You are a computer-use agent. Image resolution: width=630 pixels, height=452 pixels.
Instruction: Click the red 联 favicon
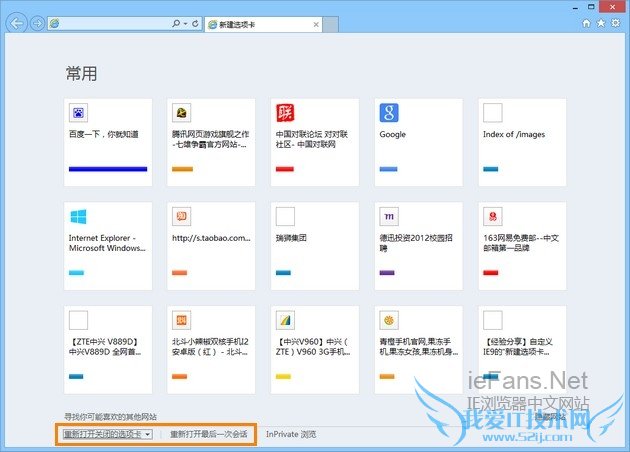[x=285, y=113]
